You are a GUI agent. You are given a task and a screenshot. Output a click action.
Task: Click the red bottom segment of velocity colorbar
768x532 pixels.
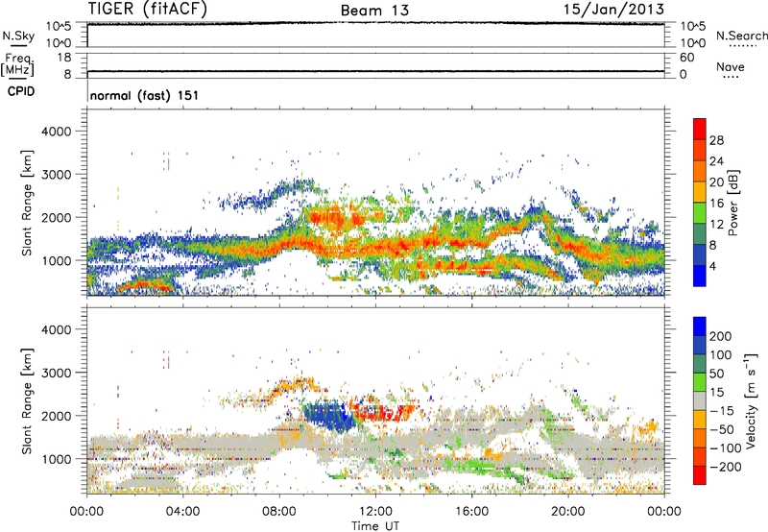click(700, 475)
